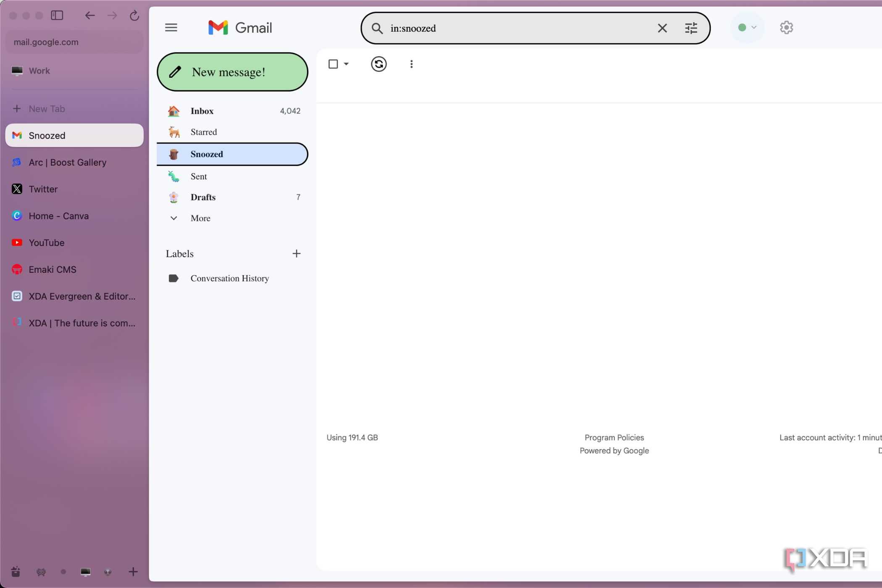Select the monitor Work space icon at bottom

coord(85,572)
